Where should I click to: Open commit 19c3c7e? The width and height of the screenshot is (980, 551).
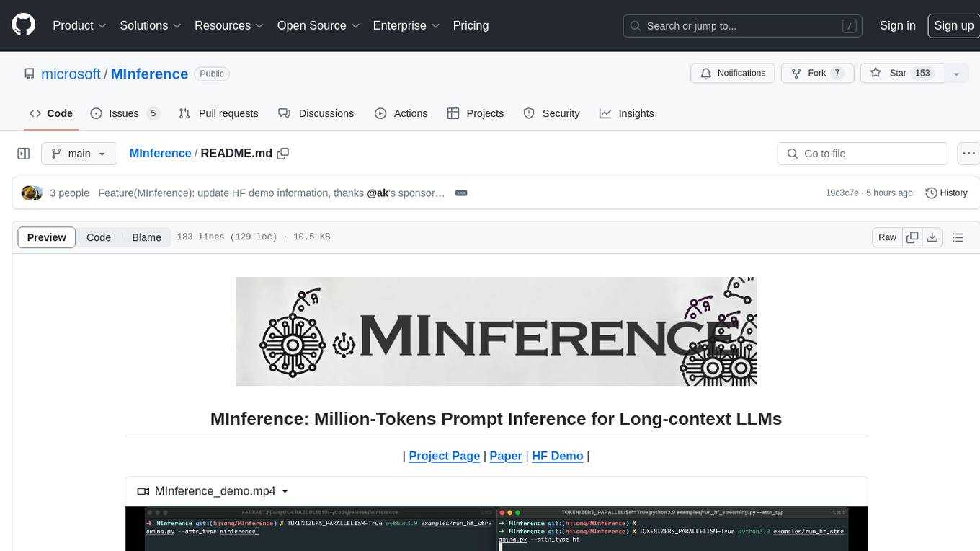842,193
